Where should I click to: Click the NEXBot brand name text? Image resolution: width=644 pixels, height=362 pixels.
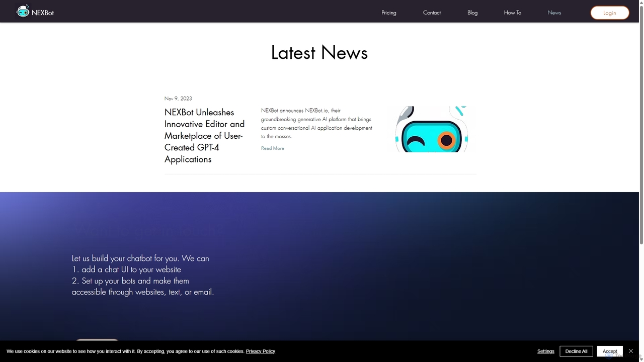43,13
